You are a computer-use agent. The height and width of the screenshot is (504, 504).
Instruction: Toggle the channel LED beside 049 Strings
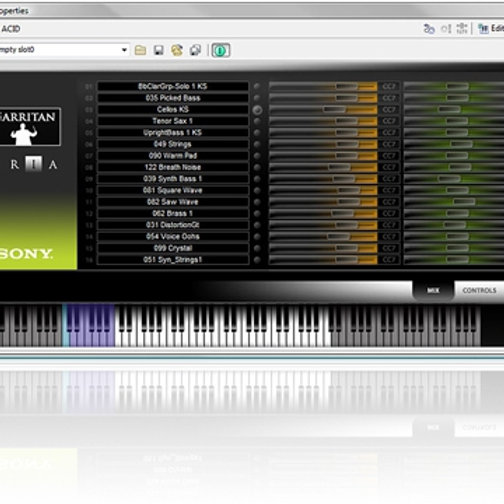[x=257, y=144]
